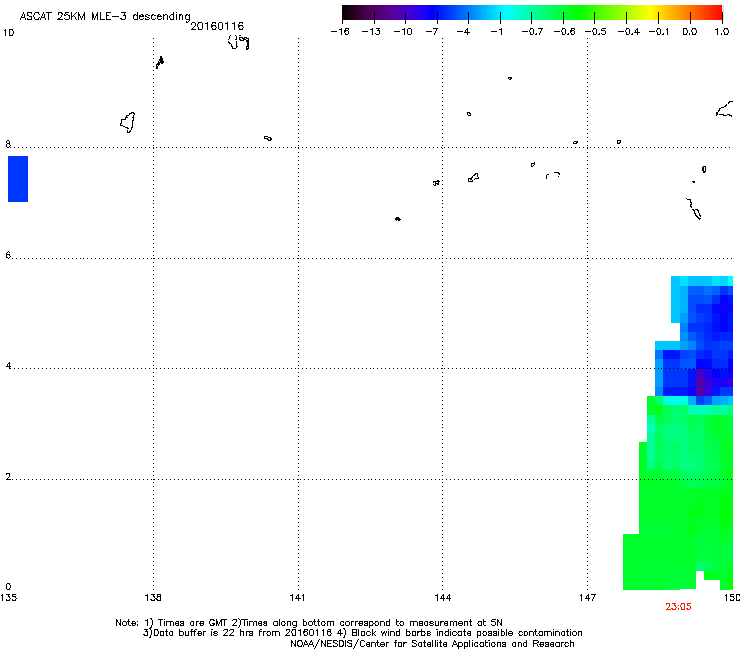Click the longitude label 141
The image size is (740, 650).
point(297,598)
